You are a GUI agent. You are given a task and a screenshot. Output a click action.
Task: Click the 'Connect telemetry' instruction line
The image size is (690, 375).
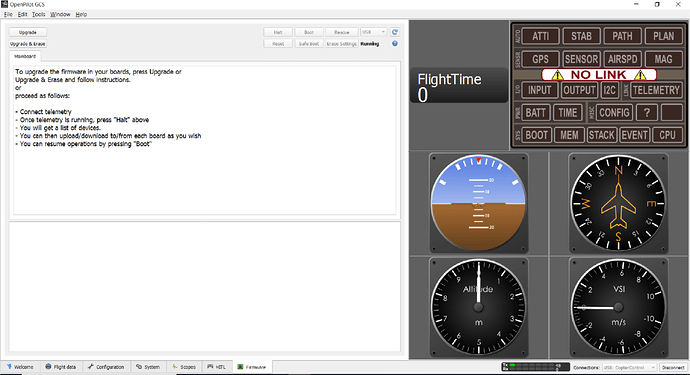44,112
